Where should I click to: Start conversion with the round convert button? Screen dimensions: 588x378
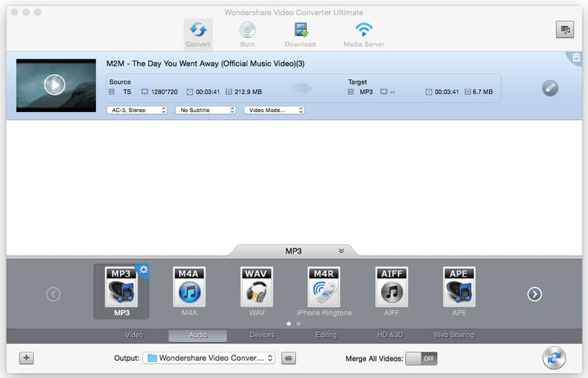pyautogui.click(x=554, y=358)
